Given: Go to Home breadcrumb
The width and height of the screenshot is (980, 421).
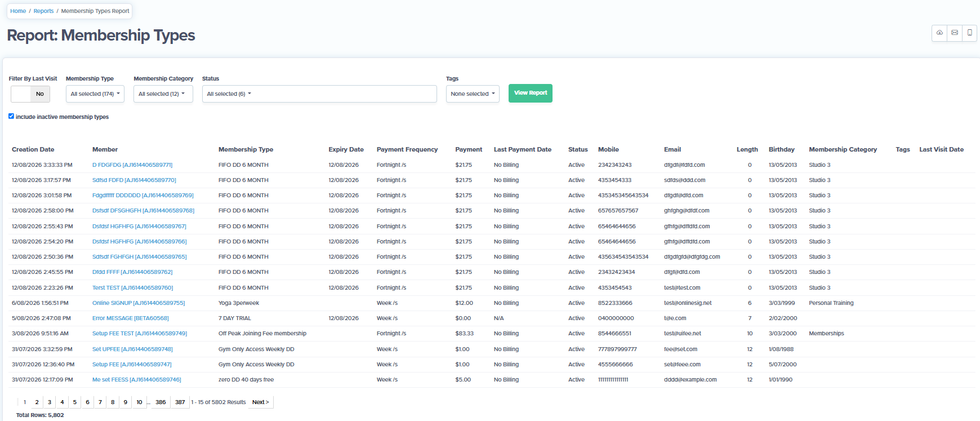Looking at the screenshot, I should pyautogui.click(x=18, y=11).
